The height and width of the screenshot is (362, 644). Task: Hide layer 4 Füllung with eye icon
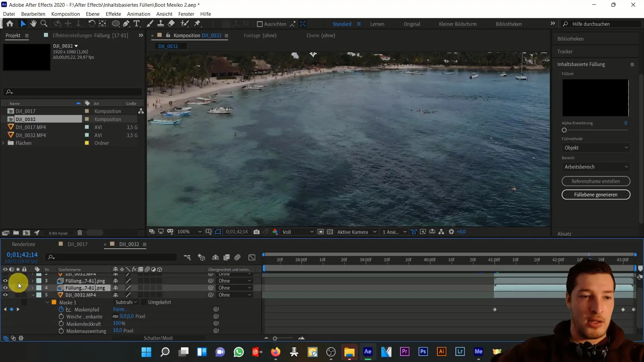[5, 288]
